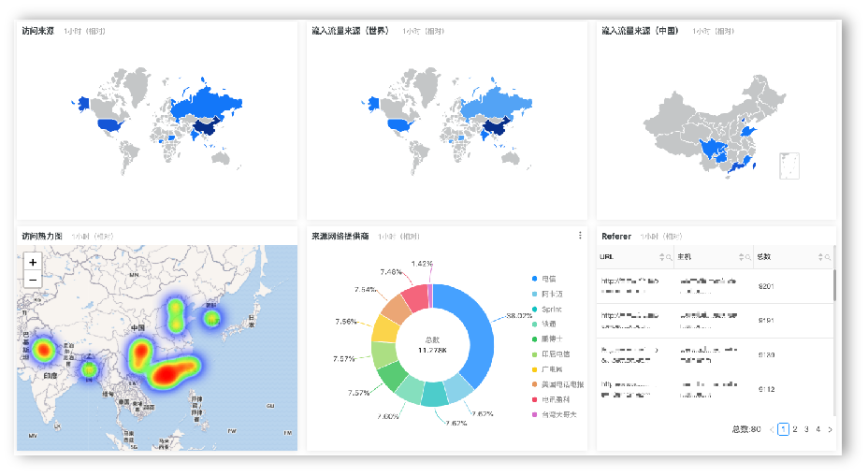Screen dimensions: 868x476
Task: Go to previous page of Referer table
Action: click(x=772, y=429)
